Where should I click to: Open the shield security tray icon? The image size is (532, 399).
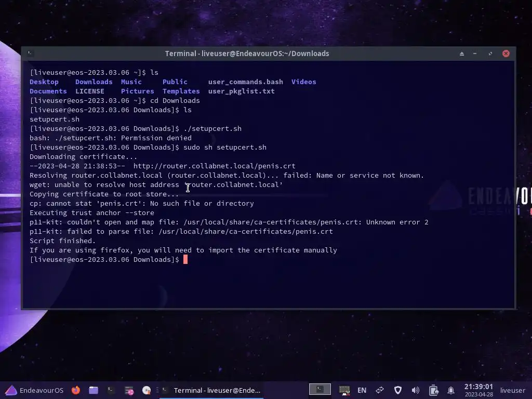point(398,390)
